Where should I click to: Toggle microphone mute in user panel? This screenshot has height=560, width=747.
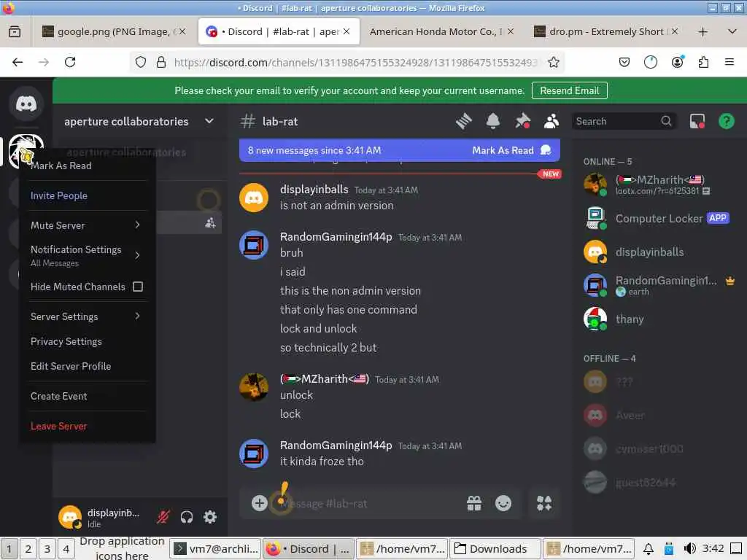click(163, 517)
